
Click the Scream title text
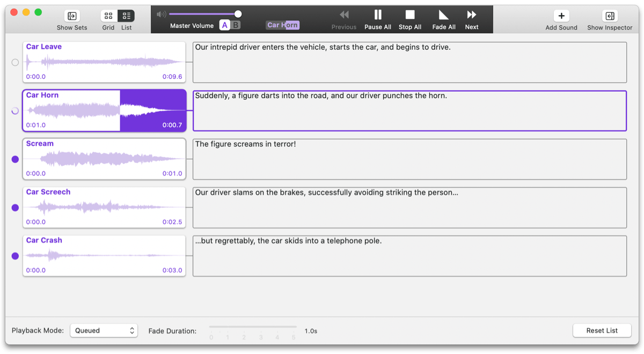40,144
